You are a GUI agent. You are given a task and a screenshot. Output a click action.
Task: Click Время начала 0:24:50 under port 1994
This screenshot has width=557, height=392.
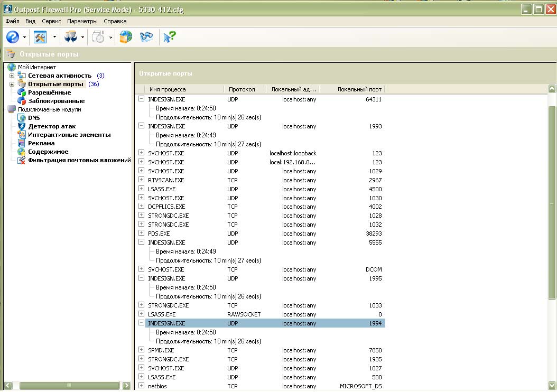pyautogui.click(x=186, y=332)
